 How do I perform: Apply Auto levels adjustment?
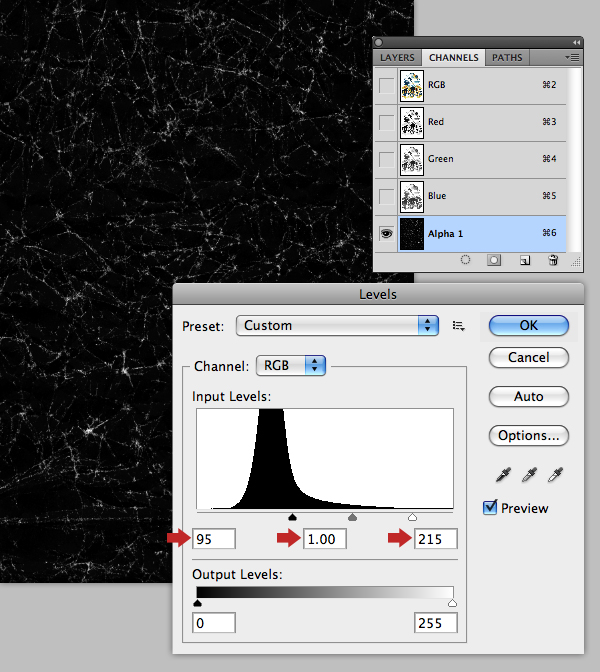(x=529, y=396)
